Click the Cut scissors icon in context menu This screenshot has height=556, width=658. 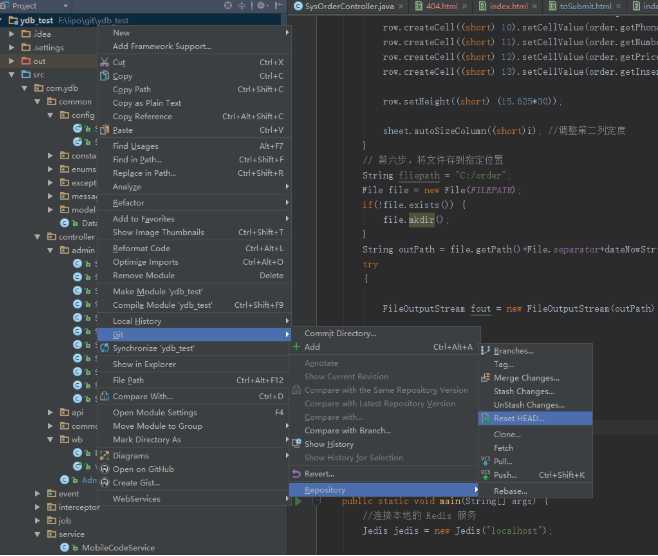(x=103, y=62)
